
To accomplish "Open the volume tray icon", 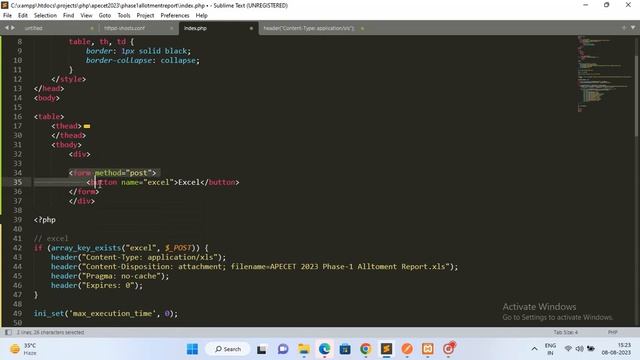I will (x=579, y=349).
